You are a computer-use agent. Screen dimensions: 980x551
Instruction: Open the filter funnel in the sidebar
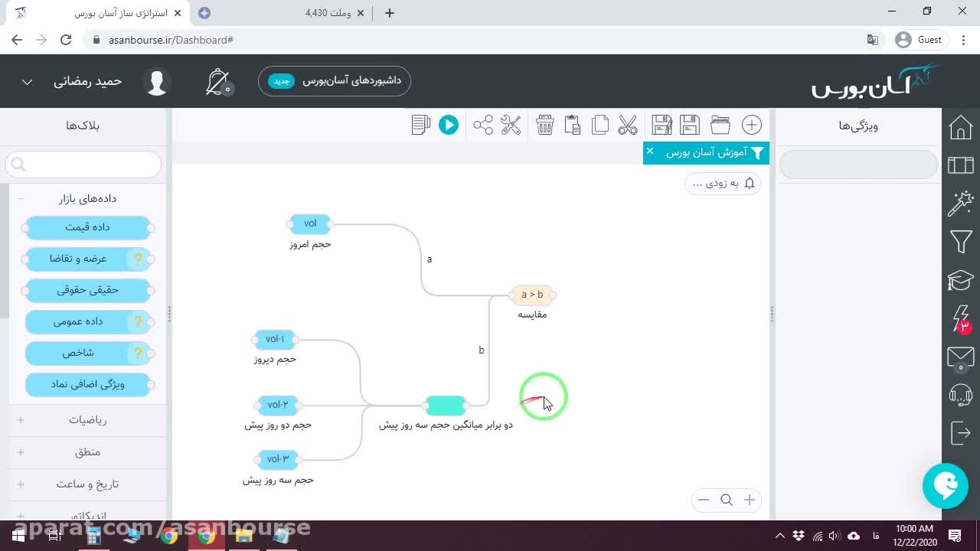(x=961, y=242)
